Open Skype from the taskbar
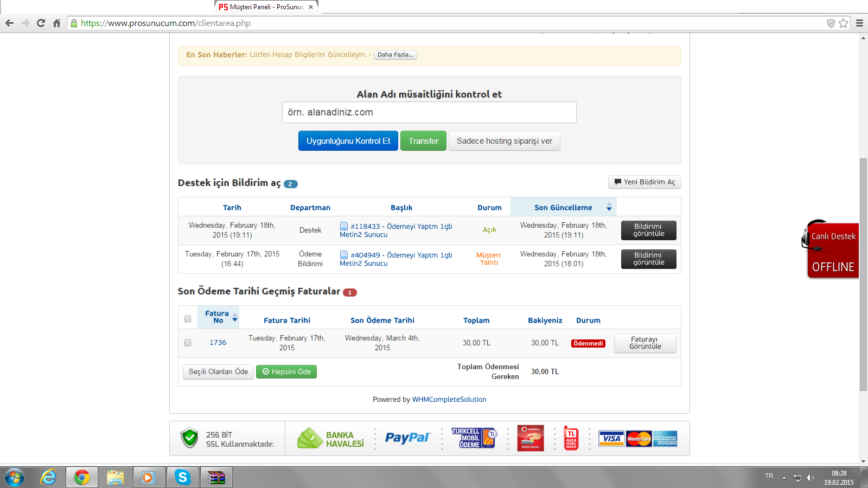Viewport: 868px width, 488px height. tap(182, 478)
